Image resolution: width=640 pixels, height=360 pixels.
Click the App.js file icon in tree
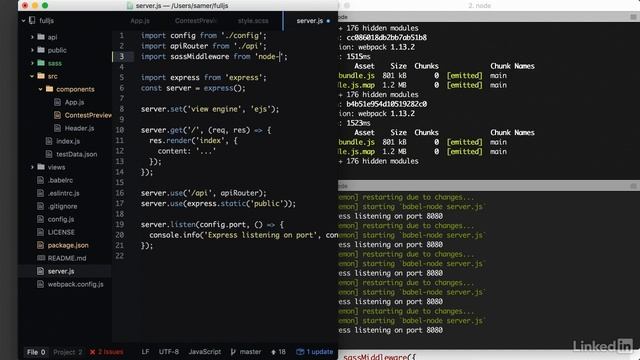(58, 102)
